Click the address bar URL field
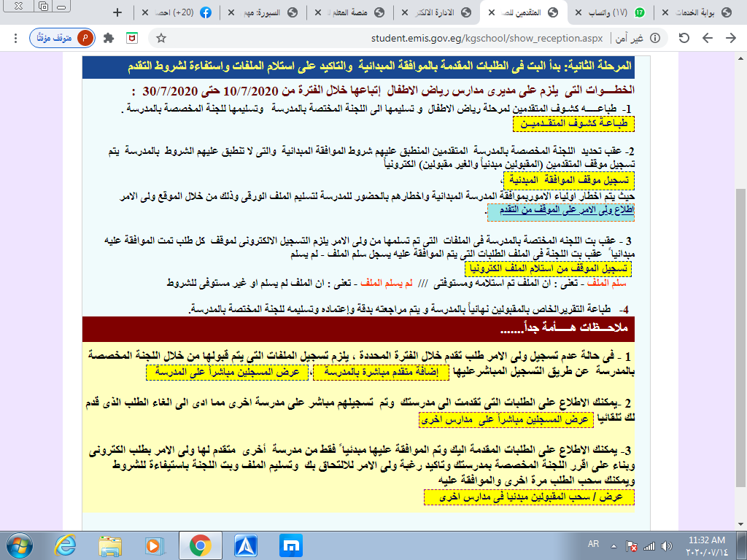 coord(487,38)
